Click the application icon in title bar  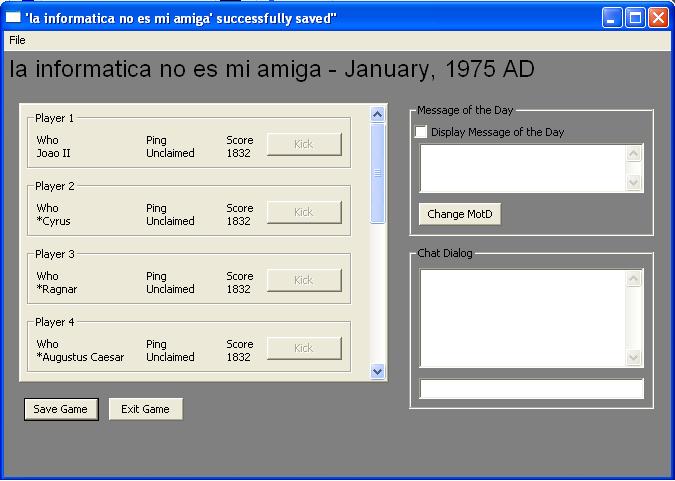13,17
